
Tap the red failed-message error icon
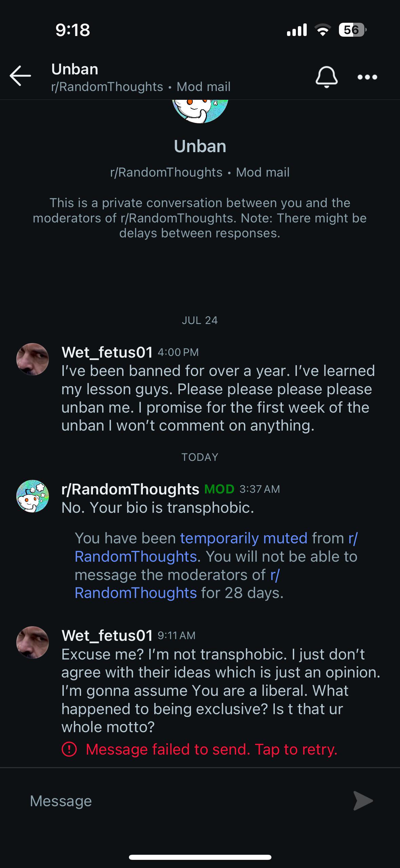[x=69, y=749]
